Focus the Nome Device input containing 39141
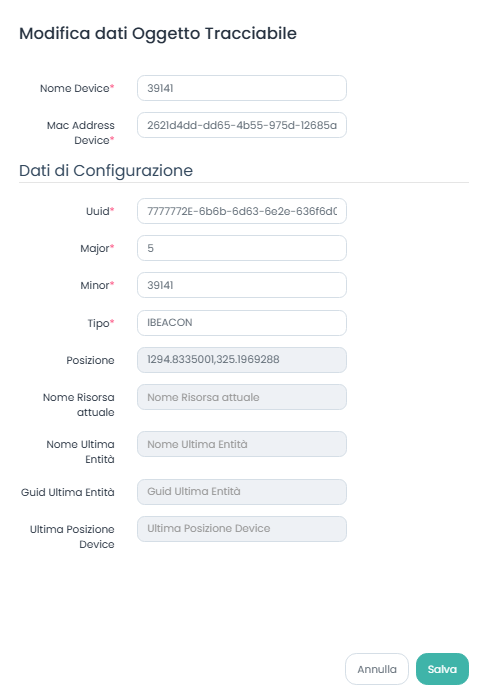 click(x=242, y=88)
